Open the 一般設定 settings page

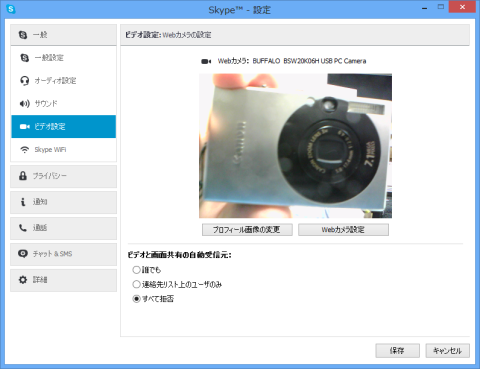click(64, 58)
